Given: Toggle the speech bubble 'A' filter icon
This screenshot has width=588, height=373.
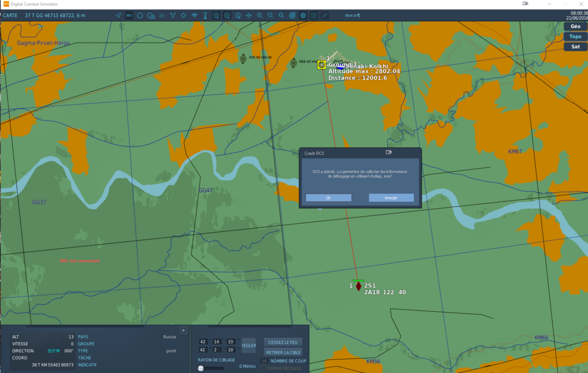Looking at the screenshot, I should click(x=216, y=15).
